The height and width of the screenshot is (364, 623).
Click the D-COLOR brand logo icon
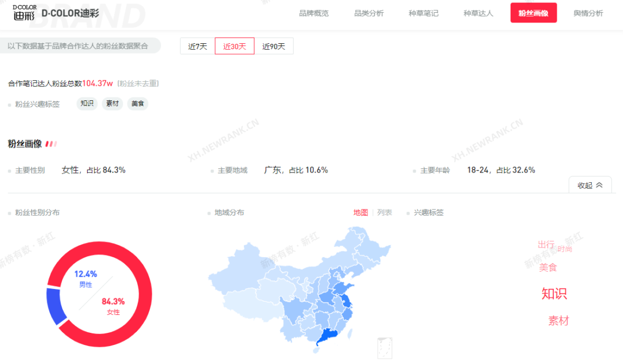(x=25, y=13)
